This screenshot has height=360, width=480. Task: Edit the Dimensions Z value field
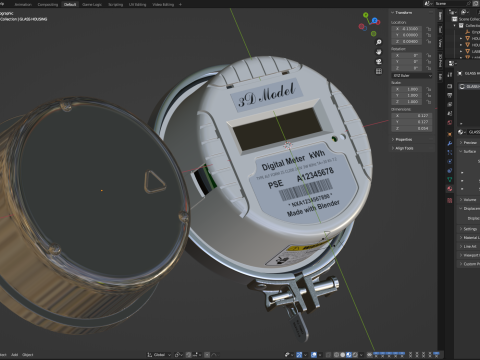click(x=412, y=128)
